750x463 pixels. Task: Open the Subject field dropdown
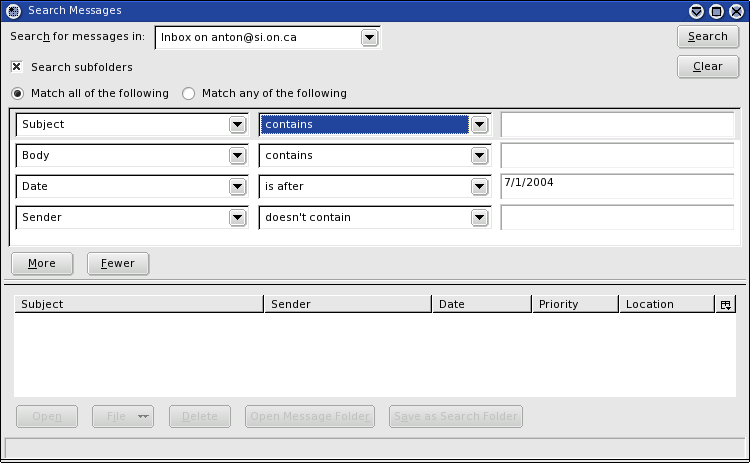tap(237, 125)
